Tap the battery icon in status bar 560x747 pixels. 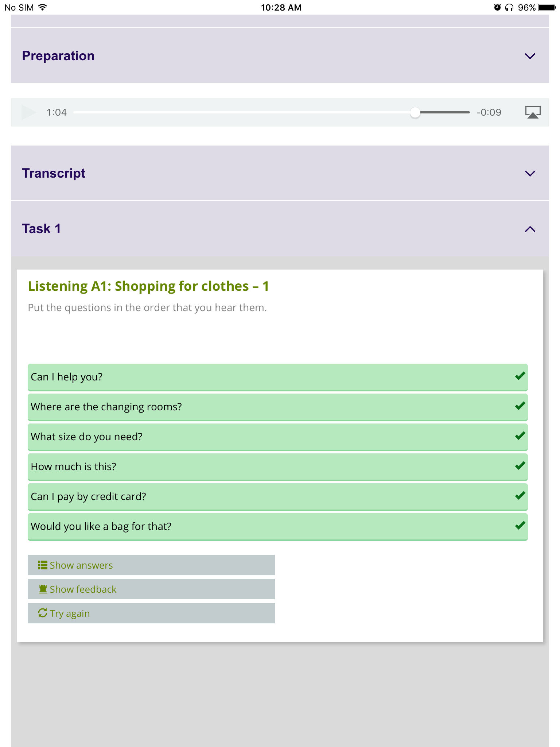tap(546, 8)
